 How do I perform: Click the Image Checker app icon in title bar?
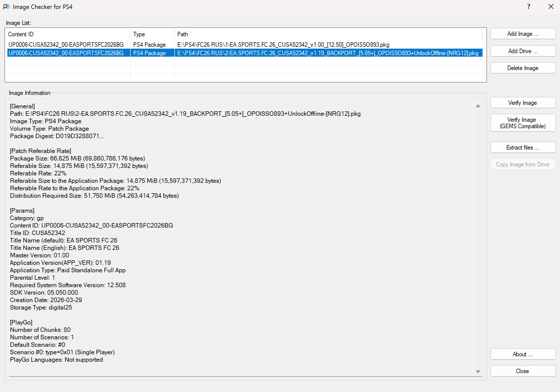tap(6, 7)
